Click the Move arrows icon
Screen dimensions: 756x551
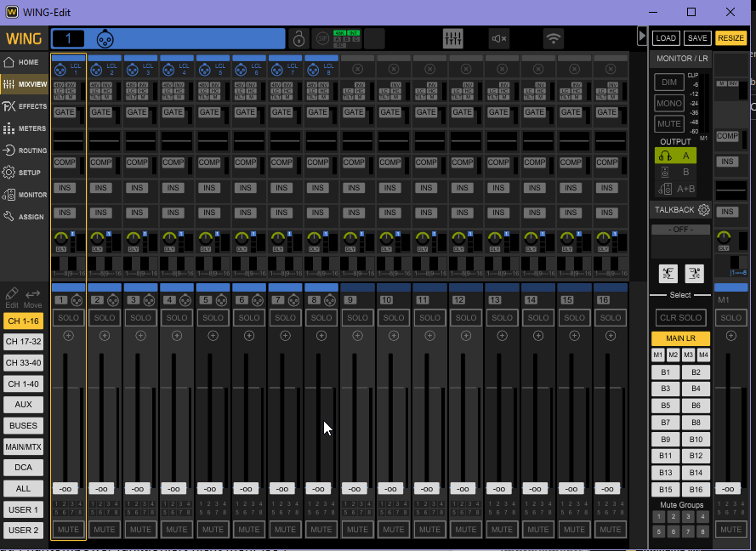click(33, 298)
